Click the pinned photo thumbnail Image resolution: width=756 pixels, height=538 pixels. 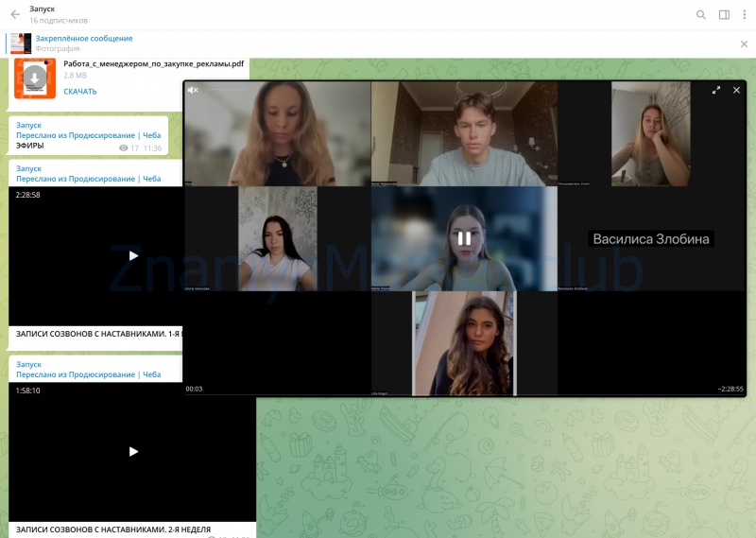click(x=21, y=43)
